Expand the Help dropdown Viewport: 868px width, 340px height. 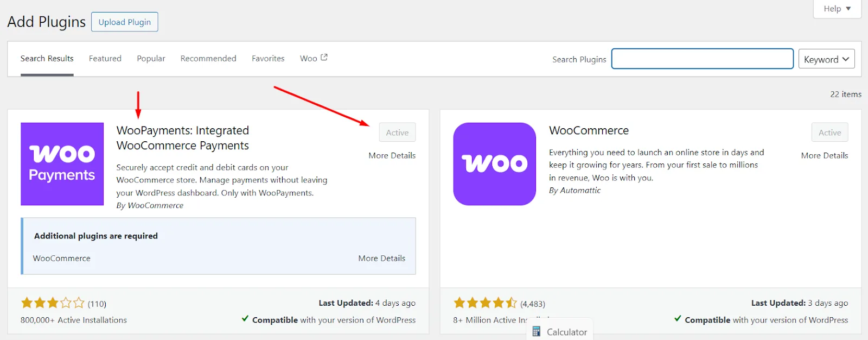click(837, 9)
